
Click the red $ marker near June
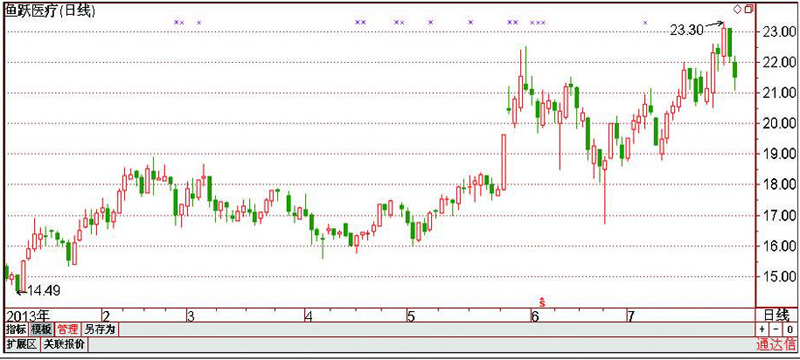click(542, 302)
